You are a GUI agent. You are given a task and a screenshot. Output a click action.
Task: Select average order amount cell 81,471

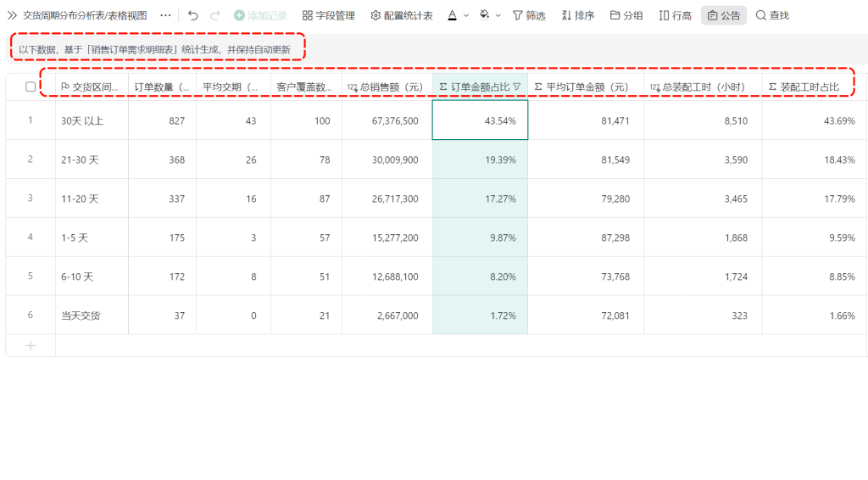(x=586, y=120)
